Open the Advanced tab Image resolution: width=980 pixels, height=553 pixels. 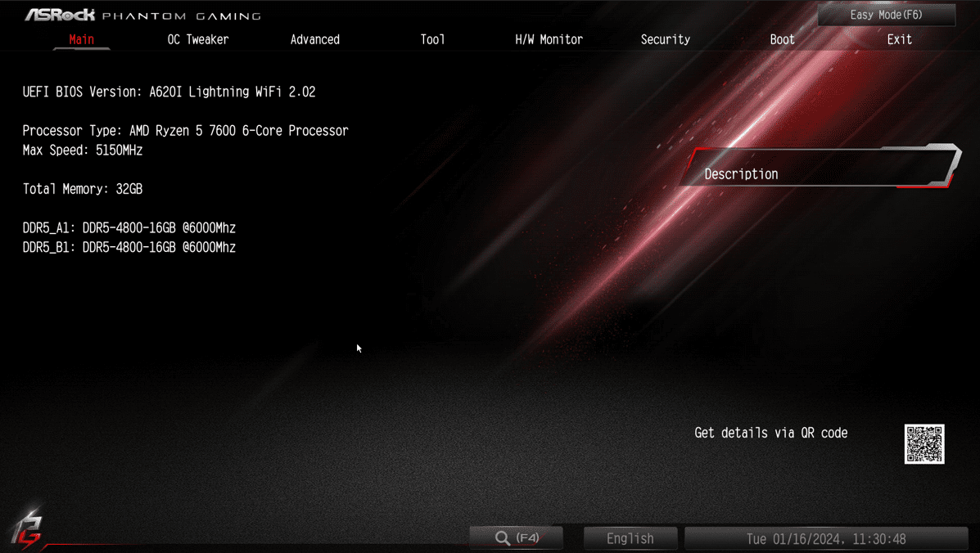click(x=315, y=39)
